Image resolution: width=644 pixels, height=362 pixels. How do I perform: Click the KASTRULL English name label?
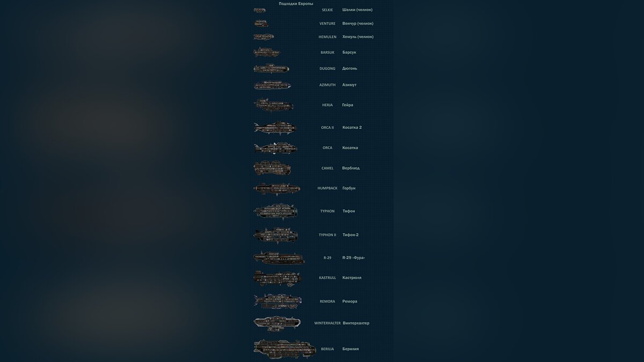click(327, 278)
